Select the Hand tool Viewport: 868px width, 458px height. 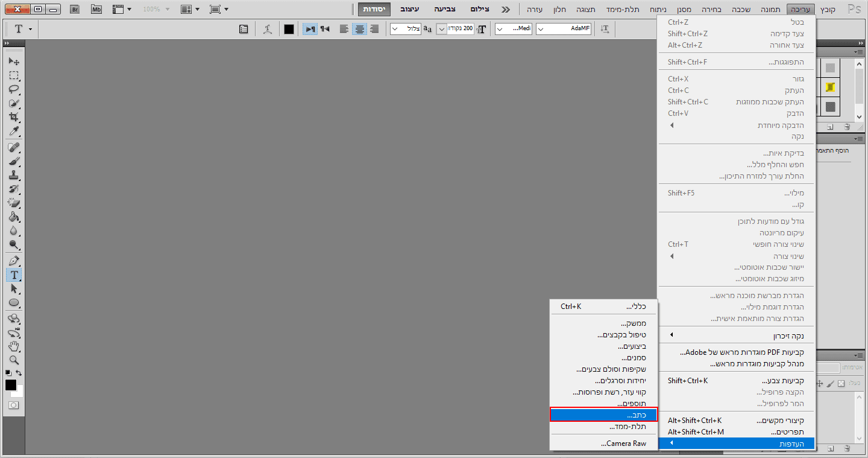pyautogui.click(x=14, y=346)
